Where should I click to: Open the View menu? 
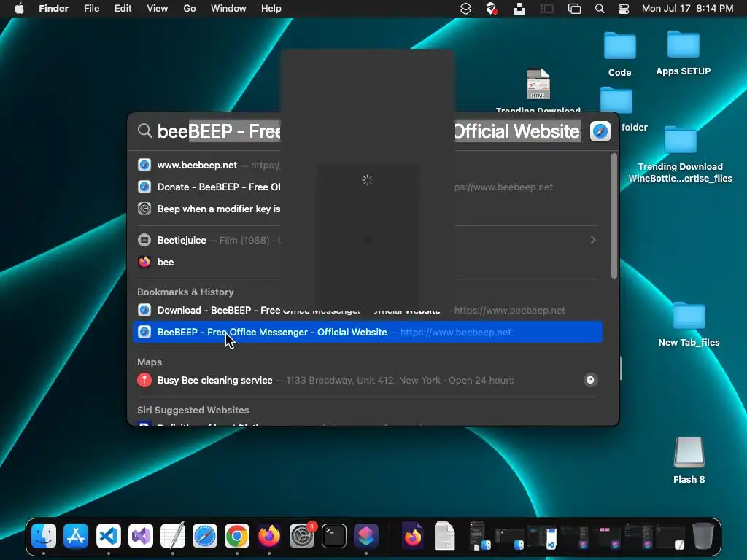pyautogui.click(x=158, y=9)
